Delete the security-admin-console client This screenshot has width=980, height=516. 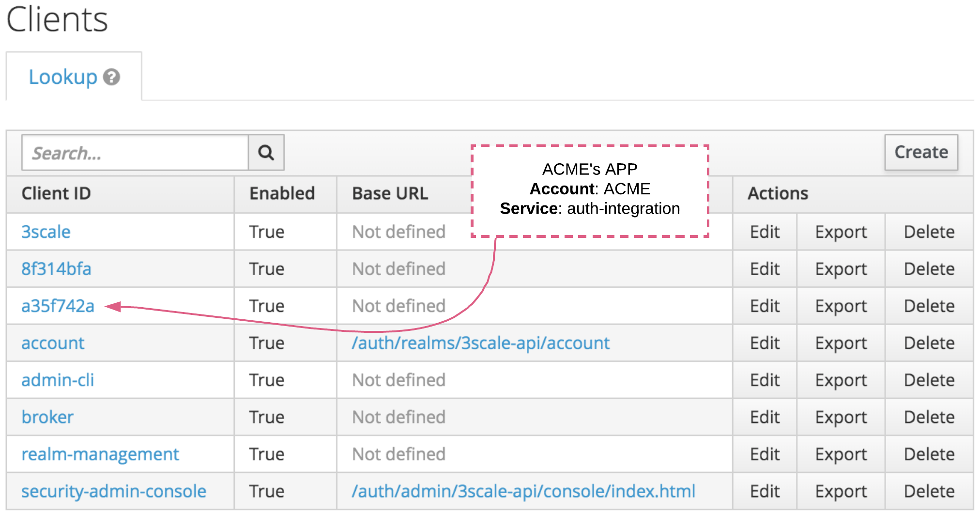pos(929,491)
